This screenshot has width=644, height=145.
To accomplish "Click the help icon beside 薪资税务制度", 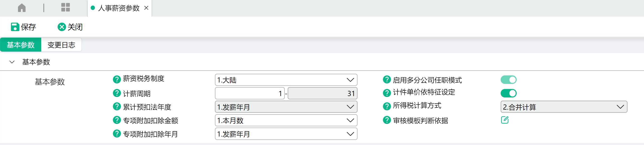I will coord(117,80).
